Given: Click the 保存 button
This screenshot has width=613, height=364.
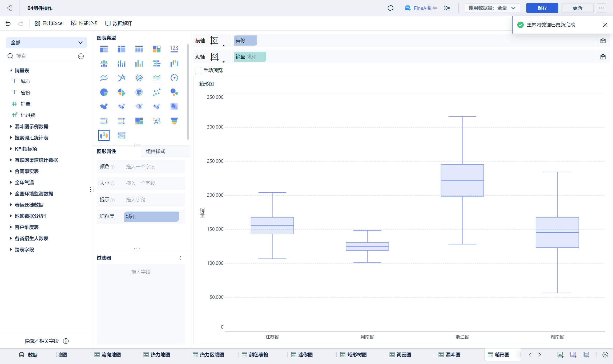Looking at the screenshot, I should point(542,8).
